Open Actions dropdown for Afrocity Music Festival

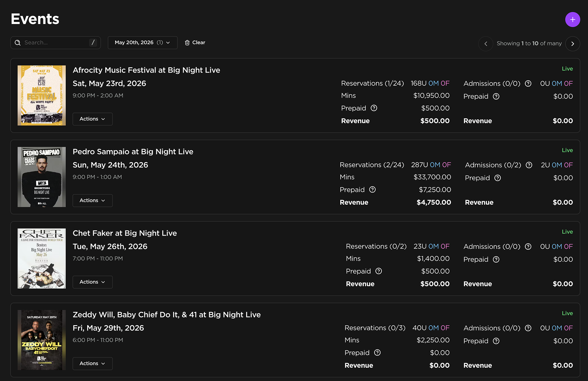click(x=92, y=119)
